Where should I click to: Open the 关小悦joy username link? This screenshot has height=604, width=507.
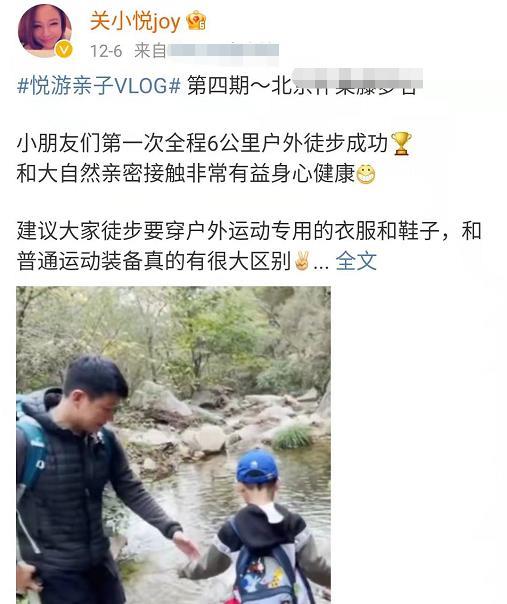click(x=135, y=21)
